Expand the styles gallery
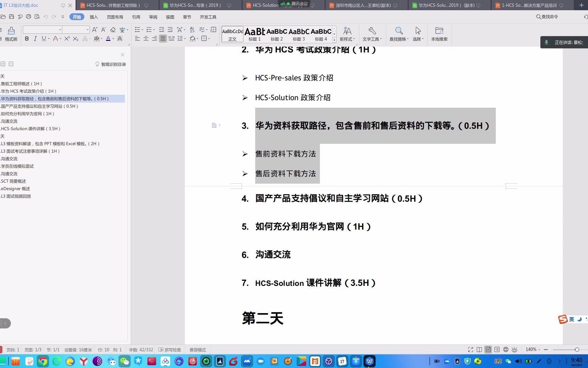 point(334,40)
